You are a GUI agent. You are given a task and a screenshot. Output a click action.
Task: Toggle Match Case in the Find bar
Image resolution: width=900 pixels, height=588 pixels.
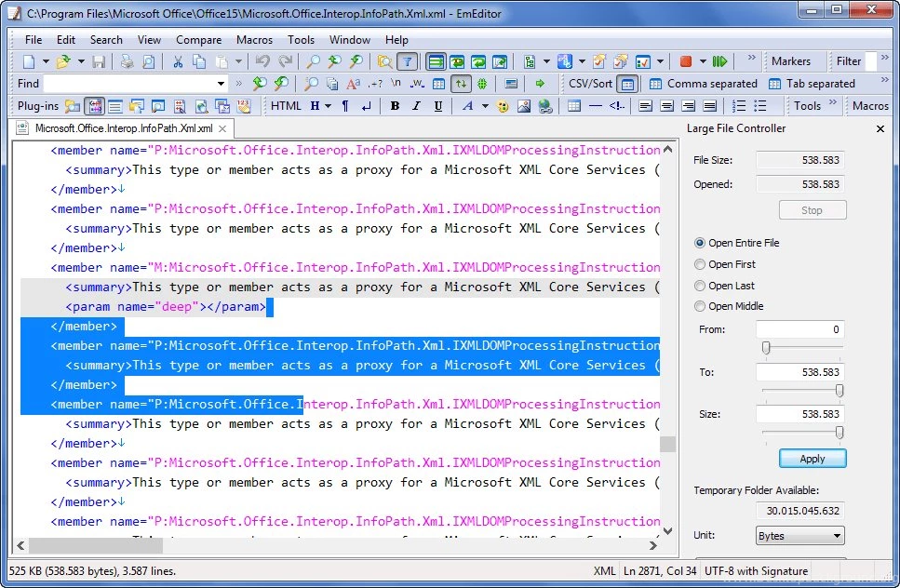click(x=353, y=84)
